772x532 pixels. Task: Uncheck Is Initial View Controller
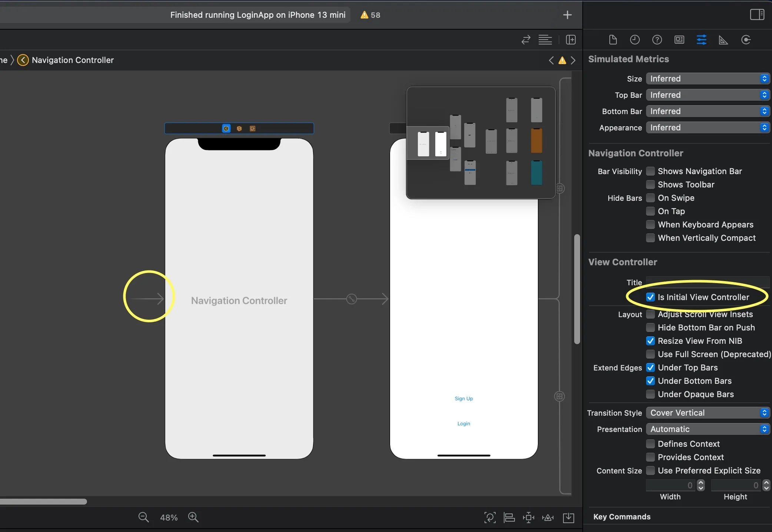point(650,297)
